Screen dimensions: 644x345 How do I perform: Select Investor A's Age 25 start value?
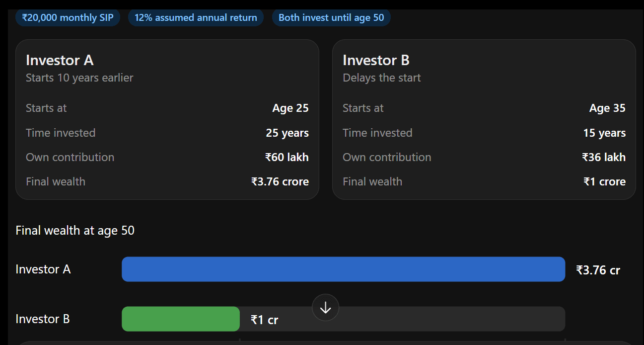pos(290,108)
